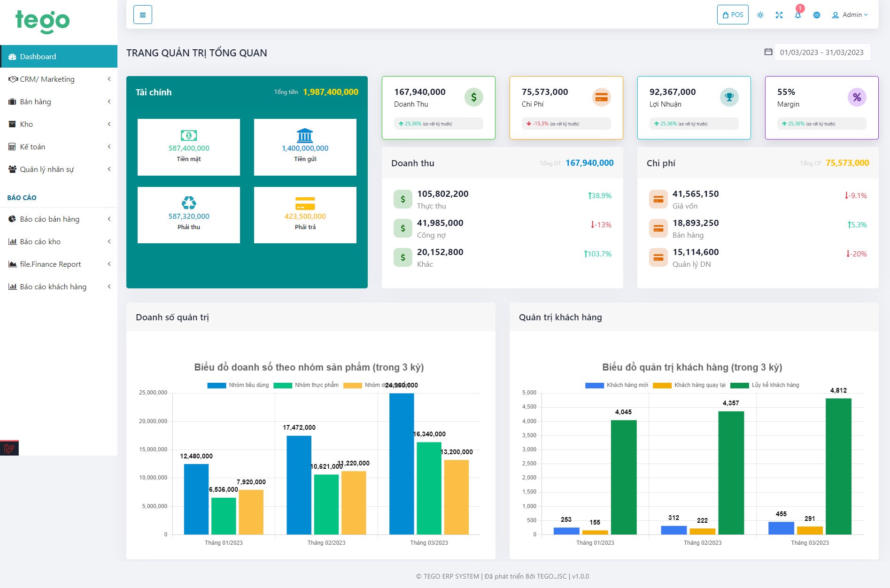
Task: Click the Chi Phí card icon
Action: [602, 97]
